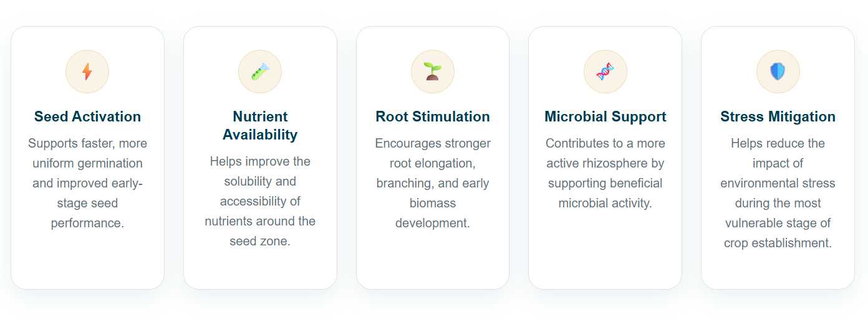868x322 pixels.
Task: Click the 'Helps improve the solubility' paragraph
Action: tap(260, 201)
